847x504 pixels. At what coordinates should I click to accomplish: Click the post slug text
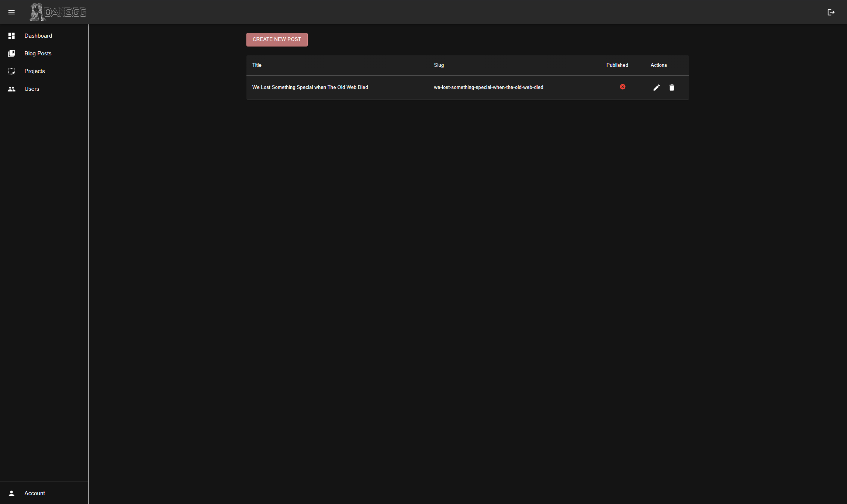[488, 87]
